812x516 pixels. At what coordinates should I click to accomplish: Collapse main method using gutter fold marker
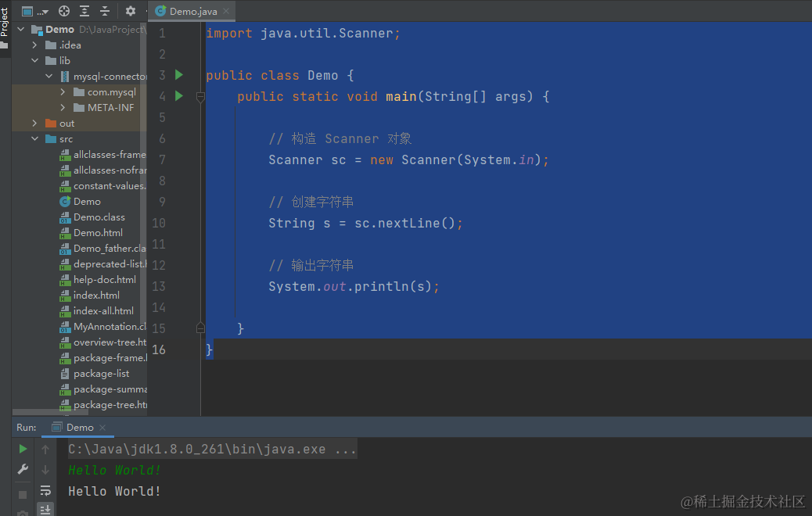[200, 97]
